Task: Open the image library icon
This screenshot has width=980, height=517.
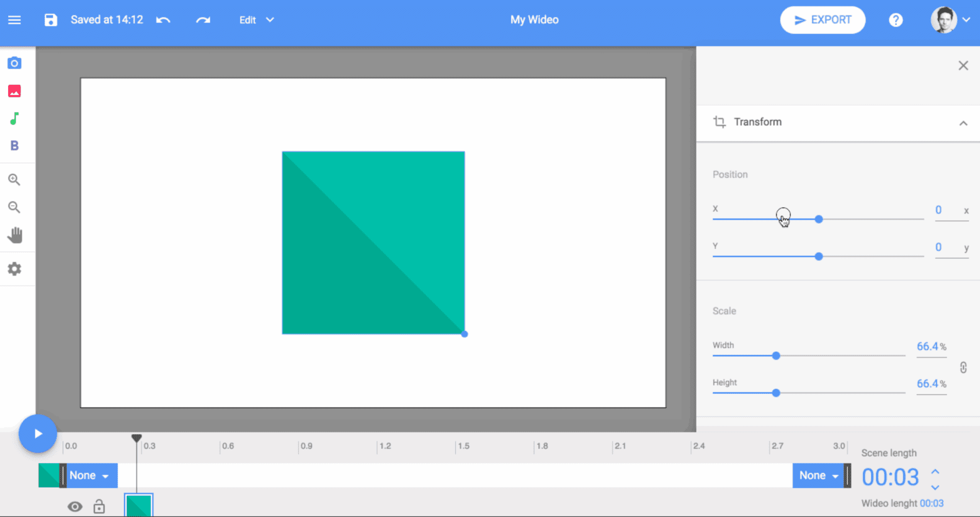Action: click(x=14, y=91)
